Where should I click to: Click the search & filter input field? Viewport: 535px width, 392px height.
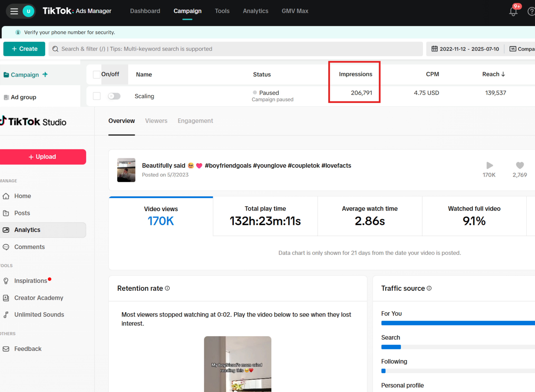(236, 49)
